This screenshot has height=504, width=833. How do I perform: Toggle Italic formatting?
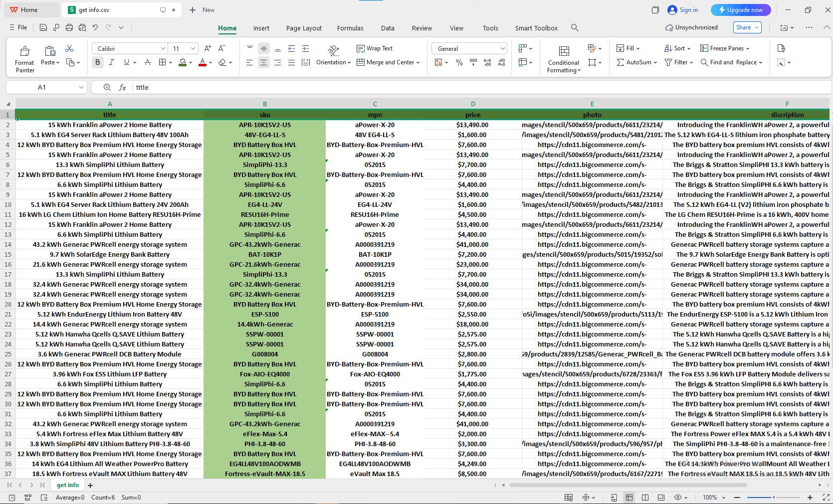(x=112, y=62)
